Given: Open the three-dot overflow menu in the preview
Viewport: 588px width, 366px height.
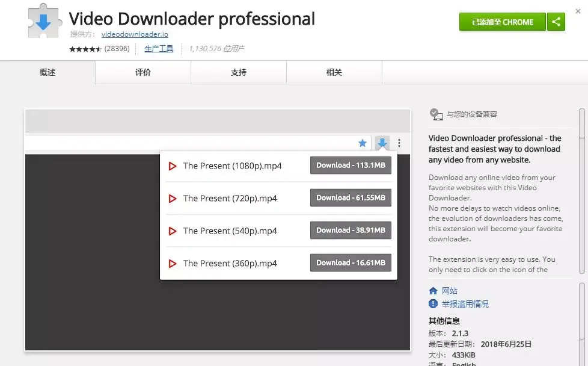Looking at the screenshot, I should (399, 143).
